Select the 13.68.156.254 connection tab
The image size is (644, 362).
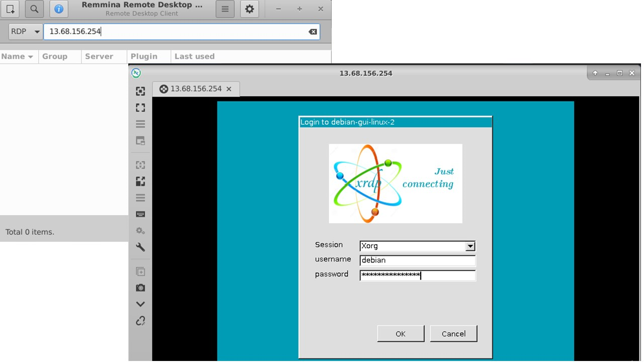click(196, 88)
